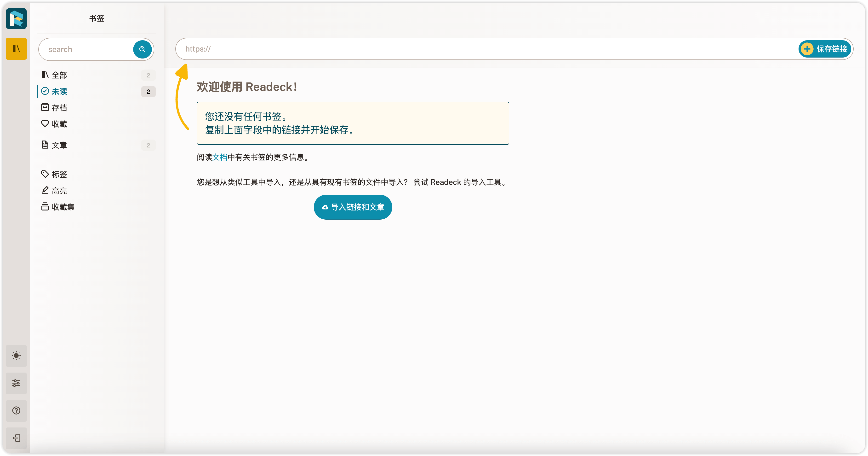Click the count badge beside 全部
This screenshot has width=868, height=456.
[148, 75]
